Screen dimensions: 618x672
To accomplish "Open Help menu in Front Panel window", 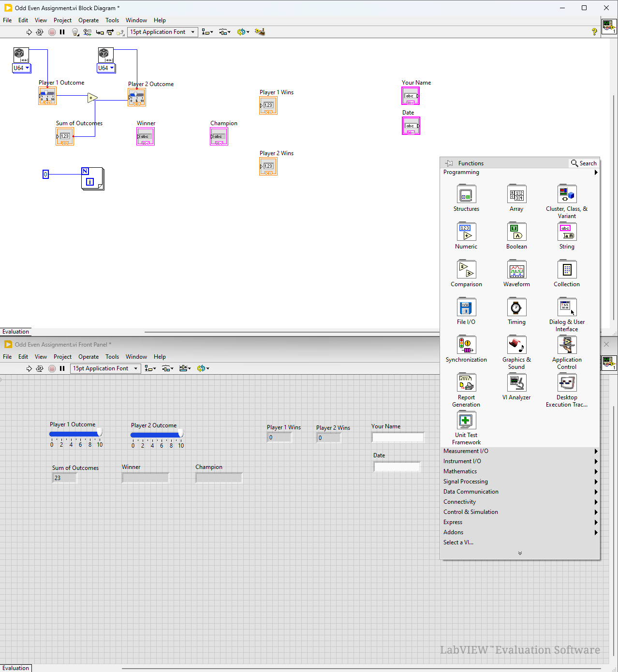I will click(160, 357).
